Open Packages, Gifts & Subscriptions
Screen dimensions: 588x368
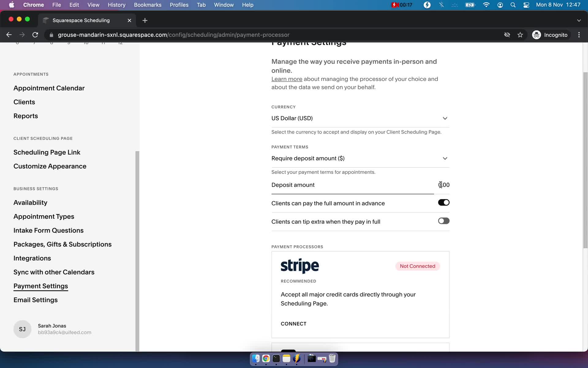click(x=62, y=244)
